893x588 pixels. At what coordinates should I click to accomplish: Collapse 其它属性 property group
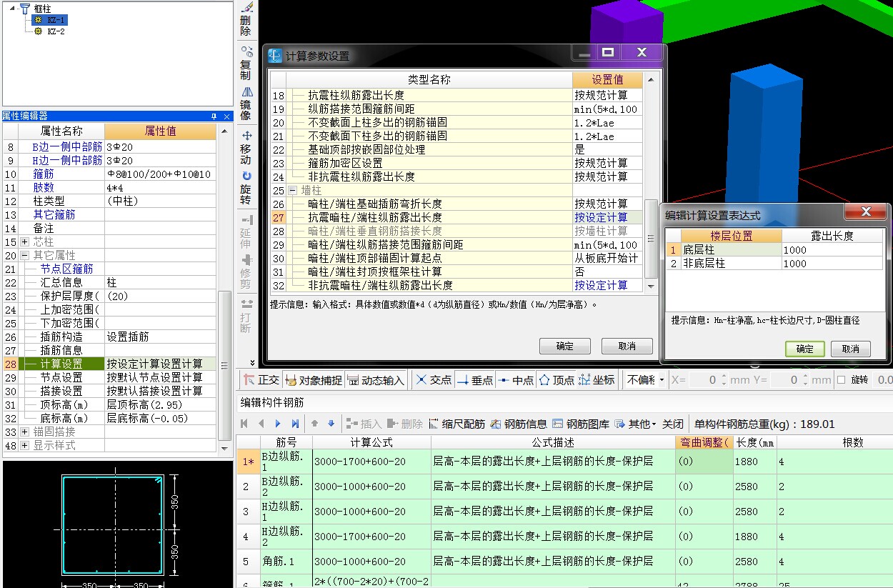[x=25, y=255]
